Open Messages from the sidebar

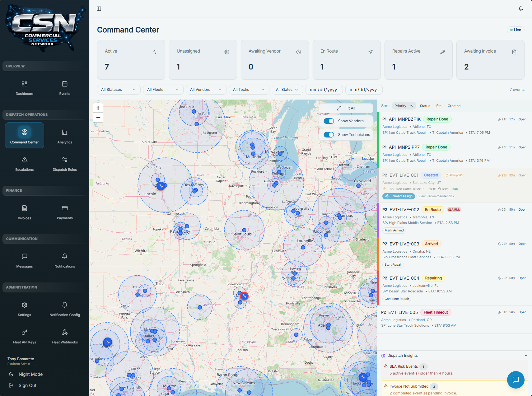tap(25, 260)
